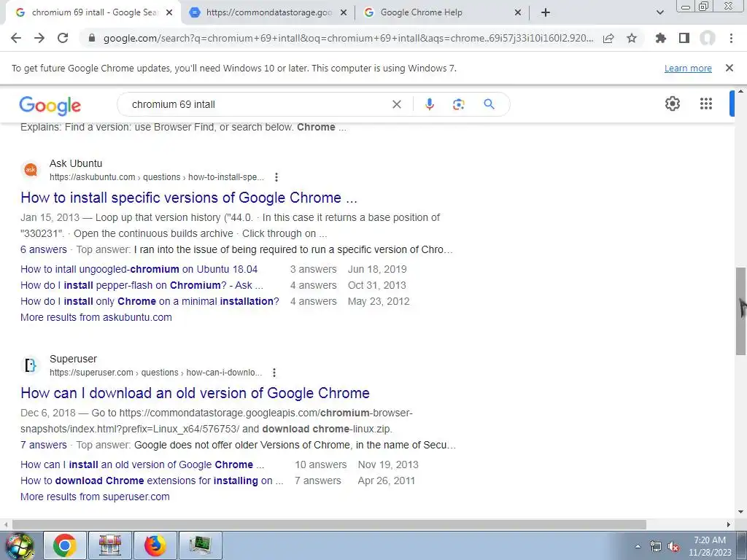The height and width of the screenshot is (560, 747).
Task: Close the chromium 69 intall tab
Action: click(169, 13)
